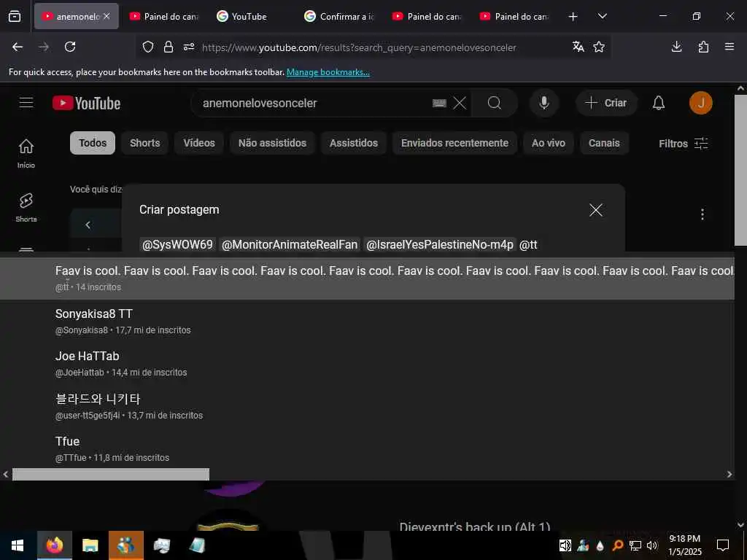Choose the Joe HaTTab suggestion
The image size is (747, 560).
367,364
